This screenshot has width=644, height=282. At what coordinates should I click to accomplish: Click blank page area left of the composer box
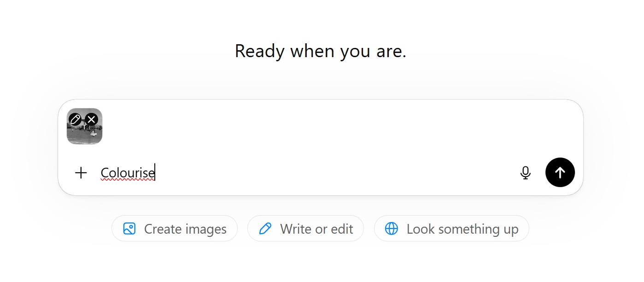28,147
